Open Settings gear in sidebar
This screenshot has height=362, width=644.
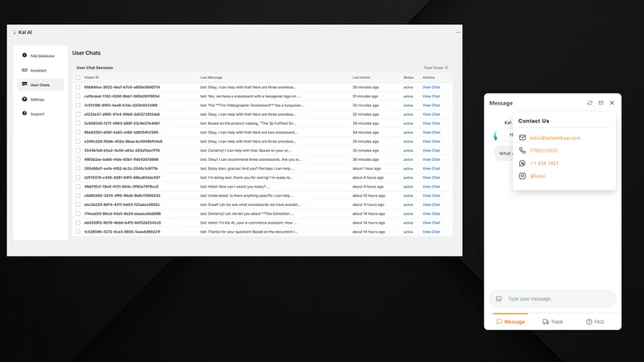pyautogui.click(x=24, y=99)
